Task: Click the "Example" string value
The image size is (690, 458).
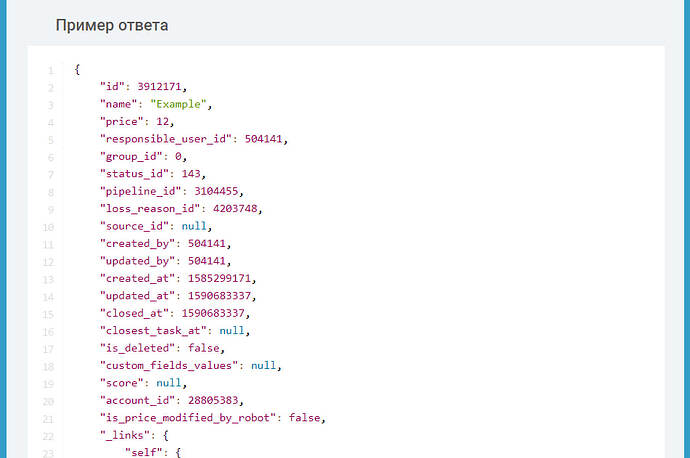Action: 178,104
